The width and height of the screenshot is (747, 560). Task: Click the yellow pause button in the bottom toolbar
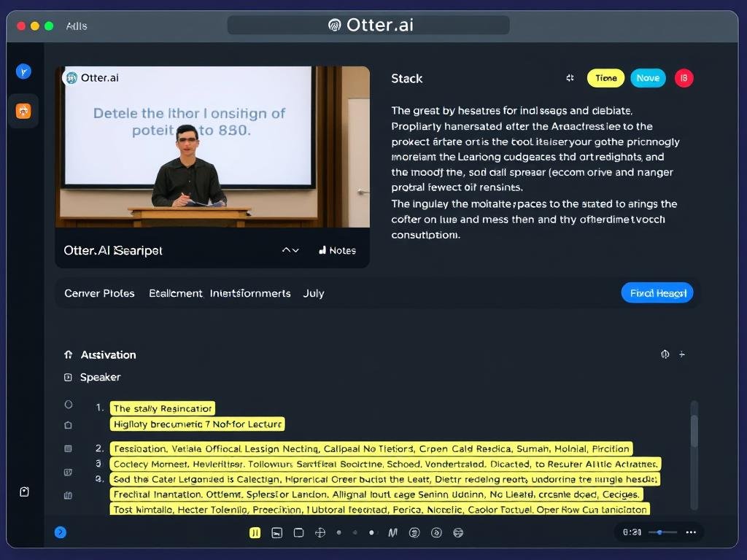255,532
